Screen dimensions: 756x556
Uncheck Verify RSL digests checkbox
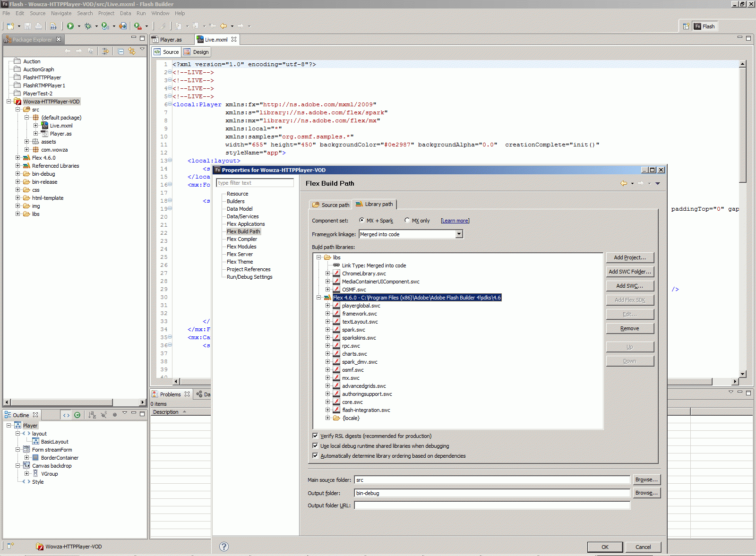tap(315, 436)
